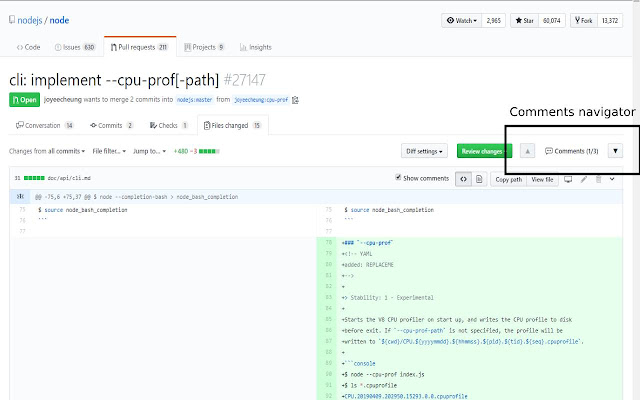This screenshot has height=400, width=640.
Task: Click the 2,965 watchers count
Action: (493, 20)
